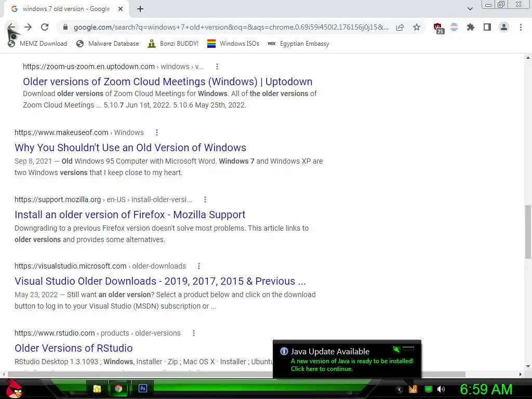Click the horizontal scrollbar right arrow
This screenshot has height=399, width=532.
coord(520,374)
